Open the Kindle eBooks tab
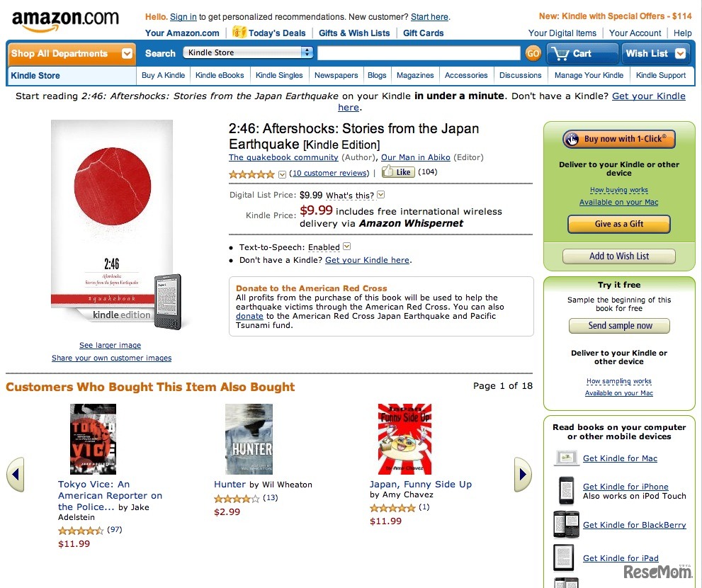702x588 pixels. [x=220, y=75]
